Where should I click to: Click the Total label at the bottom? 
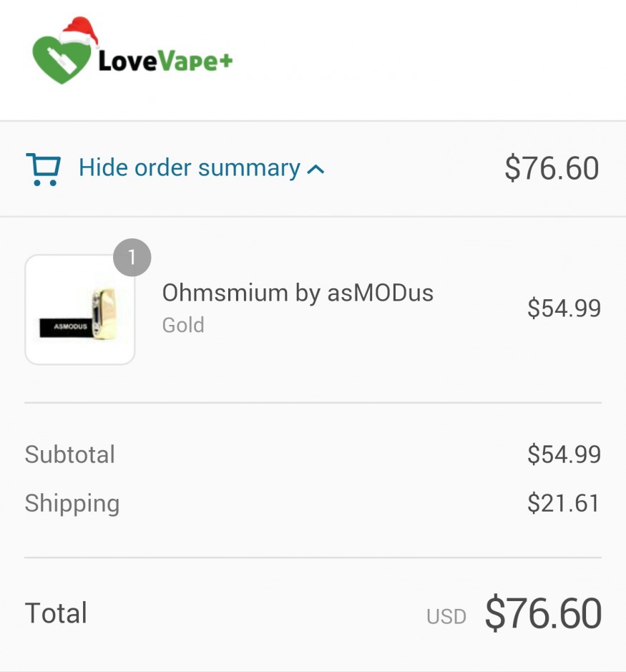click(x=56, y=613)
